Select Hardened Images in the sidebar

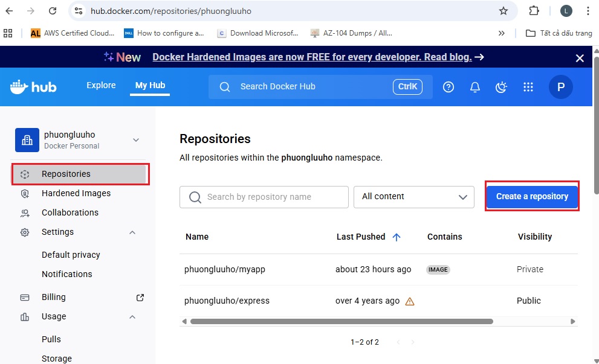[76, 193]
